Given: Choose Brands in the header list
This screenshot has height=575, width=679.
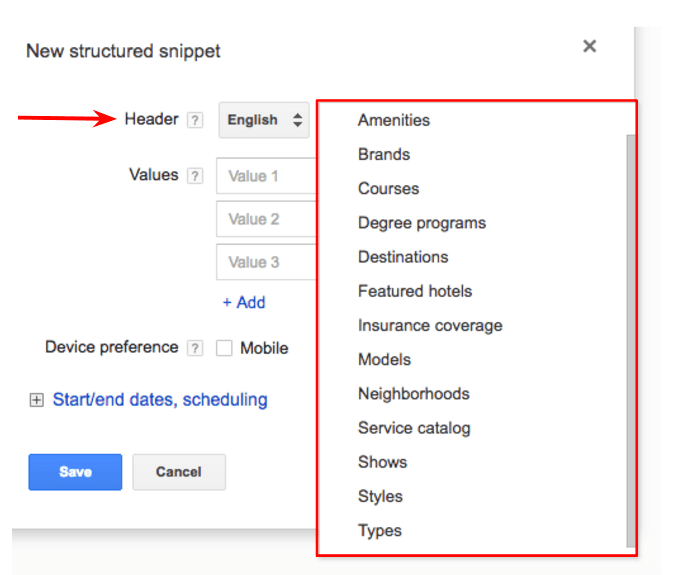Looking at the screenshot, I should tap(384, 154).
